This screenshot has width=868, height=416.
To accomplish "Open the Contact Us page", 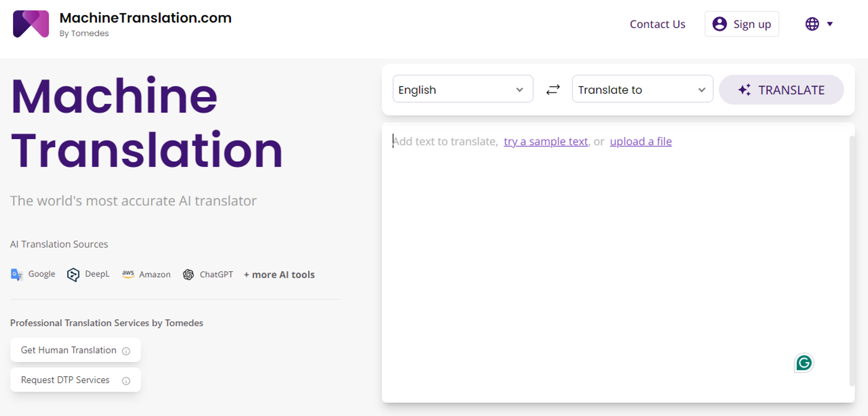I will tap(657, 24).
